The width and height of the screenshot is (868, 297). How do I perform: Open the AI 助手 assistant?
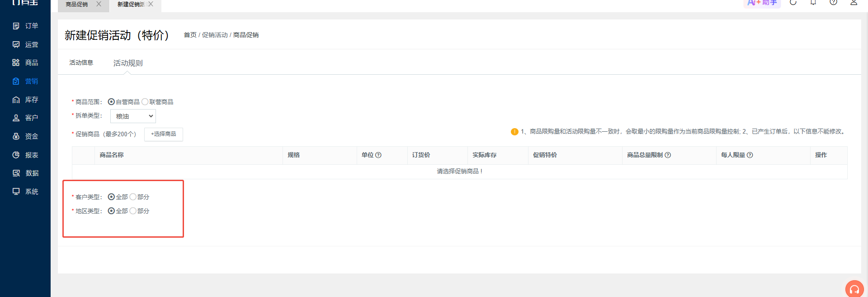click(762, 3)
